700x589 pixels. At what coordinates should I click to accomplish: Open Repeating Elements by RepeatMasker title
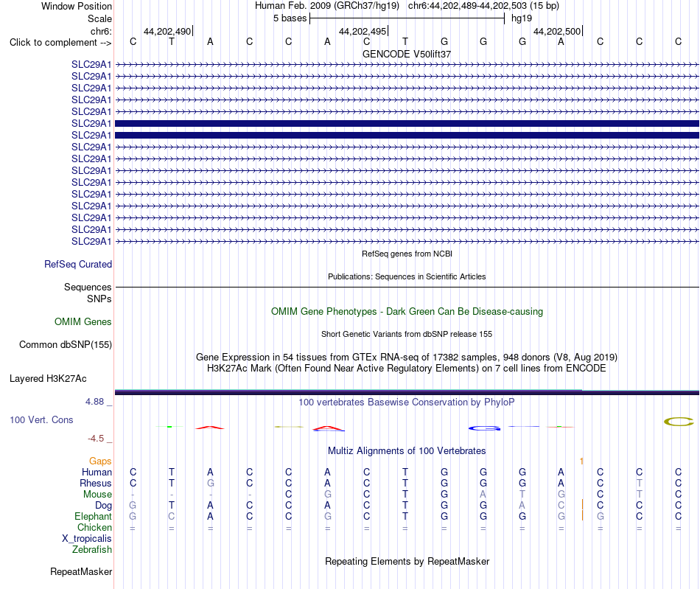pyautogui.click(x=407, y=561)
